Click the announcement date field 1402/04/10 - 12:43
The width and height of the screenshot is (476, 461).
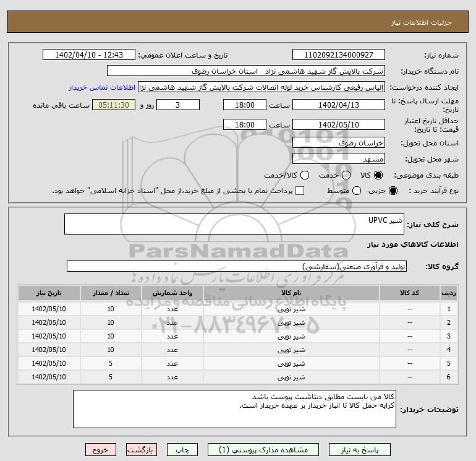click(88, 55)
